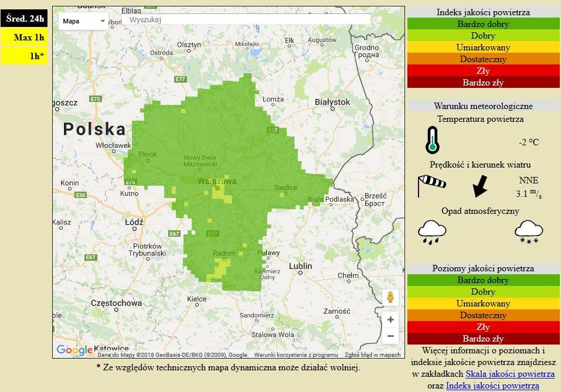
Task: Click Warszawa on the map
Action: pyautogui.click(x=217, y=181)
